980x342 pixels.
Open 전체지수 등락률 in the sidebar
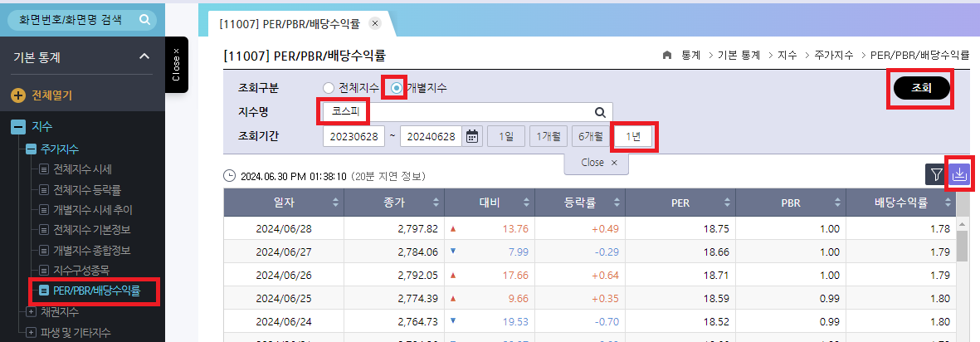click(x=86, y=189)
